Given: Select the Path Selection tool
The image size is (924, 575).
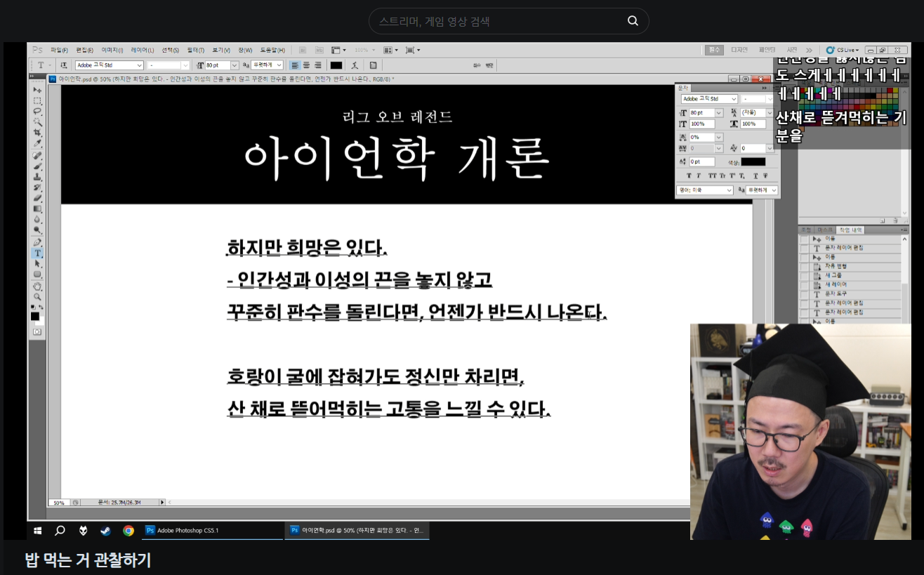Looking at the screenshot, I should 37,263.
